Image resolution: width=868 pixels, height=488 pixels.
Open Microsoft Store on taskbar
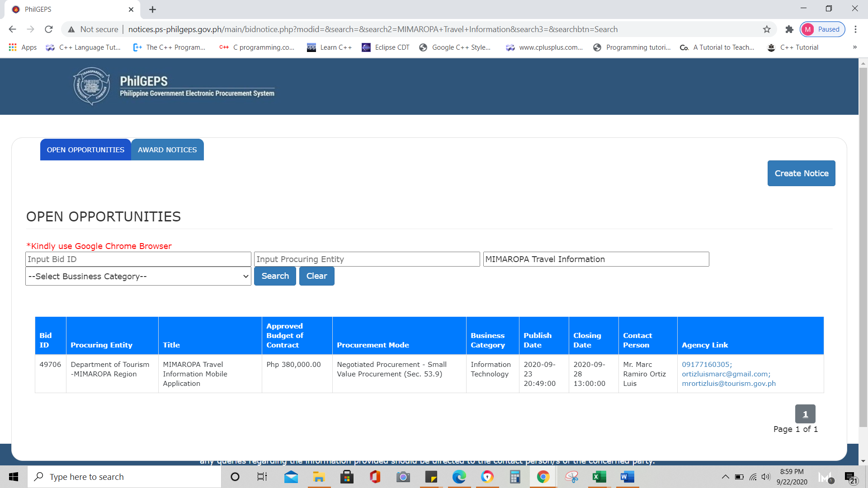(347, 477)
